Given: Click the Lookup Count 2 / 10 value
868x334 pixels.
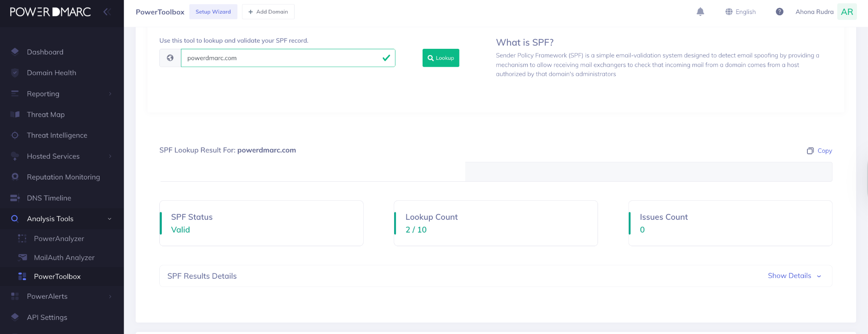Looking at the screenshot, I should [416, 230].
